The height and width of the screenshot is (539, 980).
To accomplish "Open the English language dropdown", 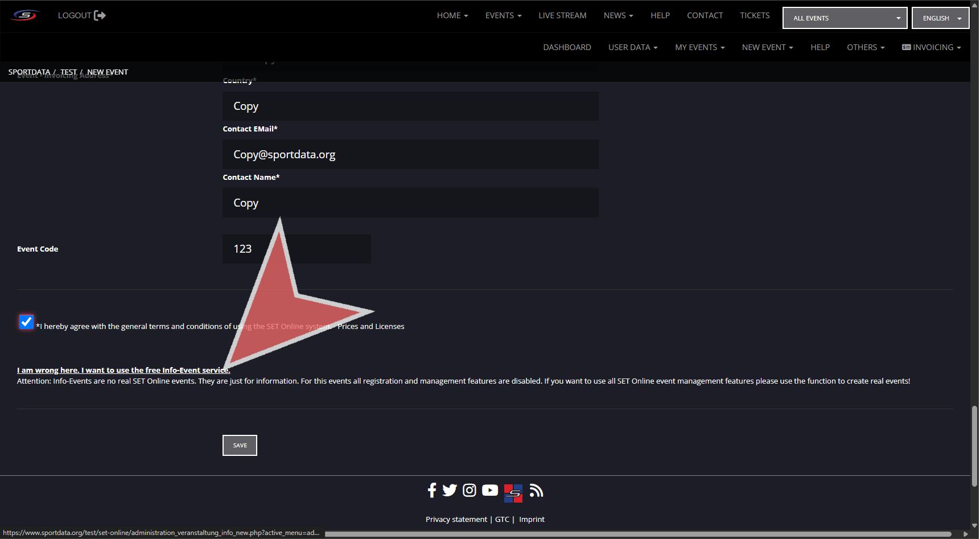I will 940,18.
